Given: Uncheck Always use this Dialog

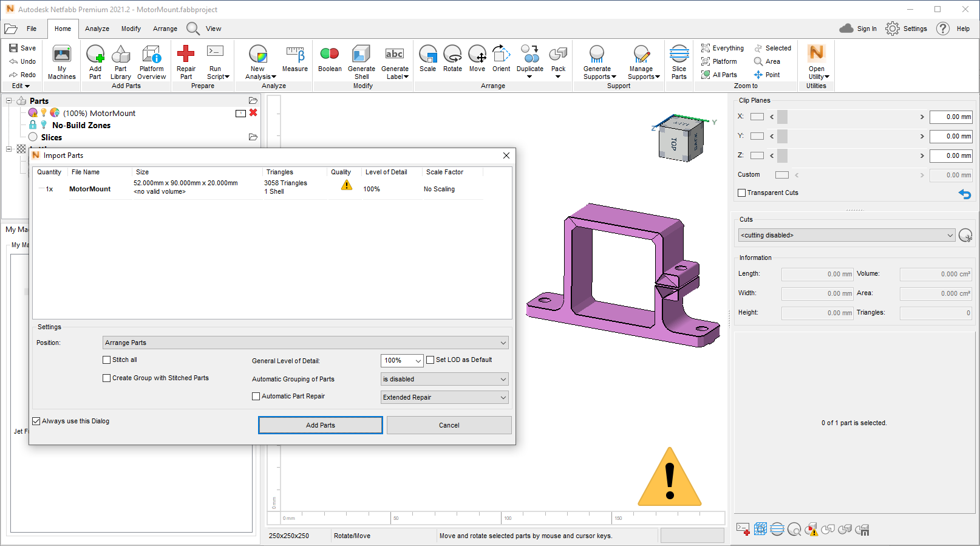Looking at the screenshot, I should 36,421.
